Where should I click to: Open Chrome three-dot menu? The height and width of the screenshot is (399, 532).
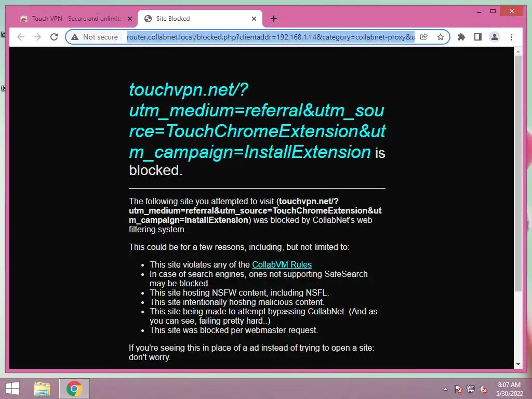511,37
